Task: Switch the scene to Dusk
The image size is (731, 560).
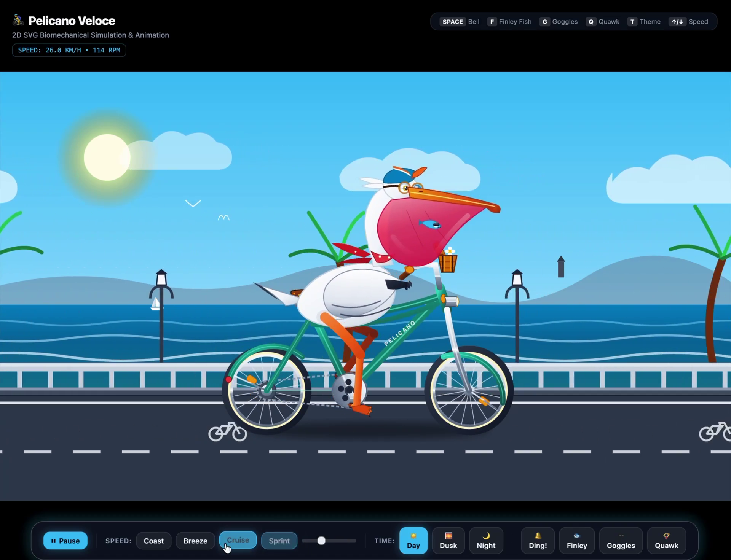Action: tap(448, 541)
